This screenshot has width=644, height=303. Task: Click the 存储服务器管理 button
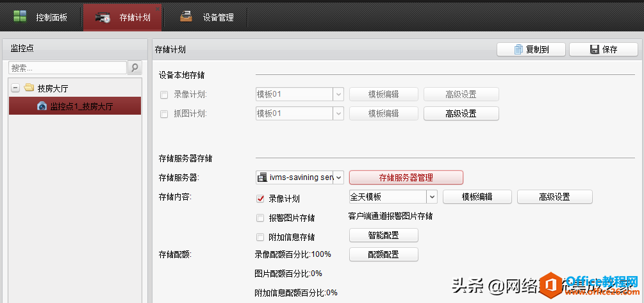[406, 177]
